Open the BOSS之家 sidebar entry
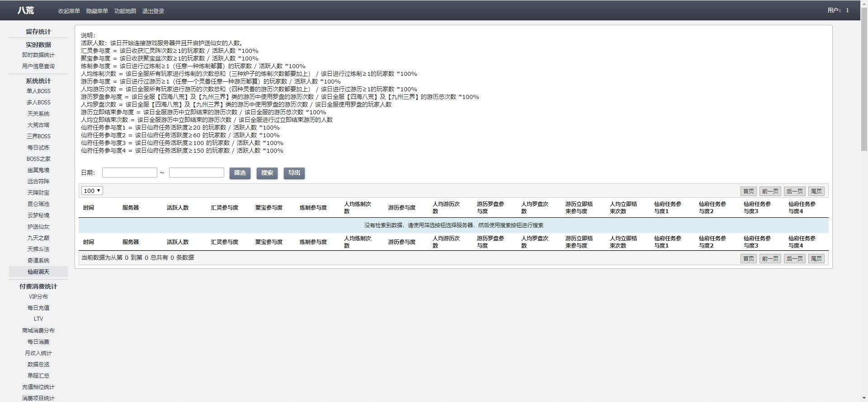The height and width of the screenshot is (402, 868). [38, 159]
